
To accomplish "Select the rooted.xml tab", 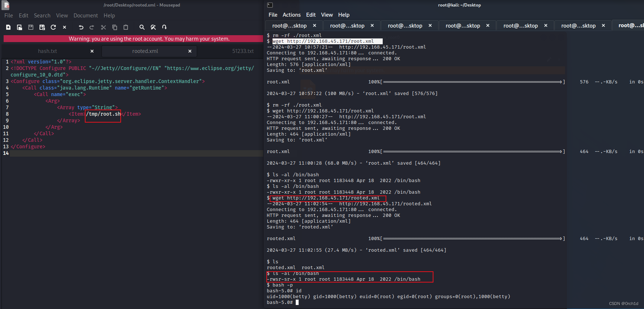I will pos(145,51).
